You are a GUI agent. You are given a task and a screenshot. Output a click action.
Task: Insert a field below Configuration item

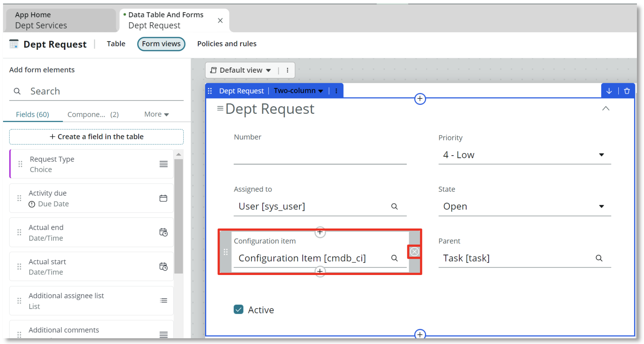[x=320, y=271]
